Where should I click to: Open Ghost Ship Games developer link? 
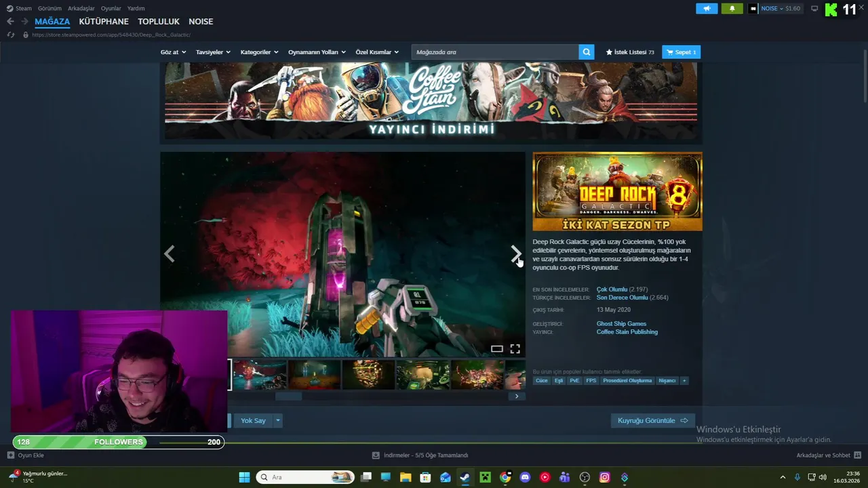coord(621,324)
